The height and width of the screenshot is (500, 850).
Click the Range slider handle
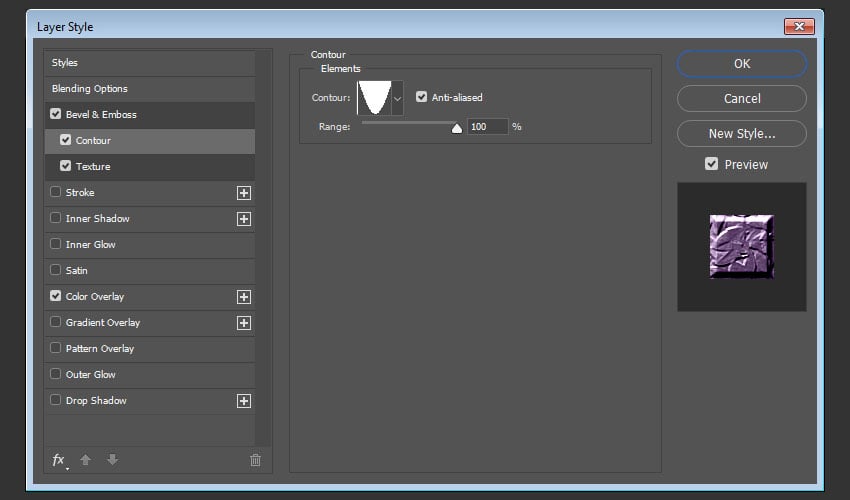(x=457, y=128)
